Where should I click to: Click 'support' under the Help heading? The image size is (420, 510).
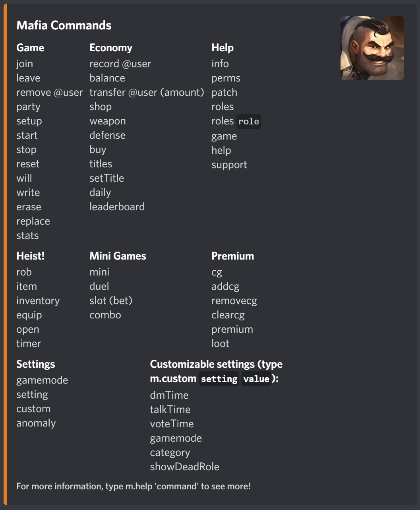click(x=229, y=165)
